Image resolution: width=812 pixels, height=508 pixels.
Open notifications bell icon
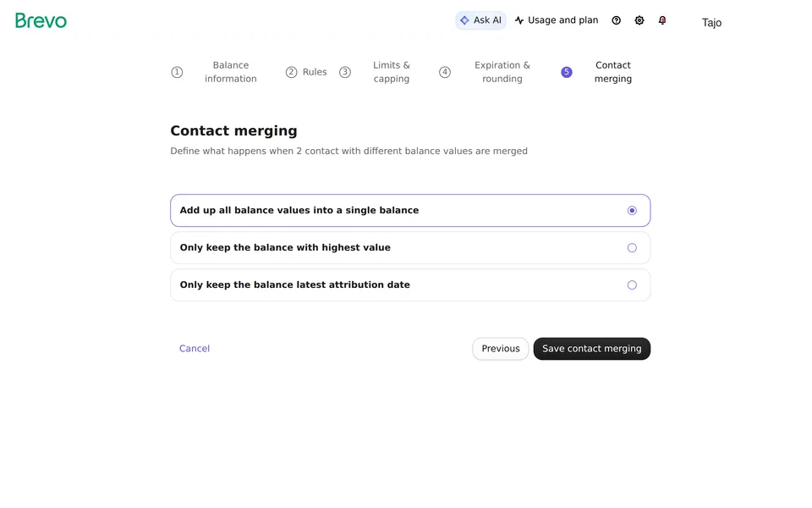tap(662, 20)
